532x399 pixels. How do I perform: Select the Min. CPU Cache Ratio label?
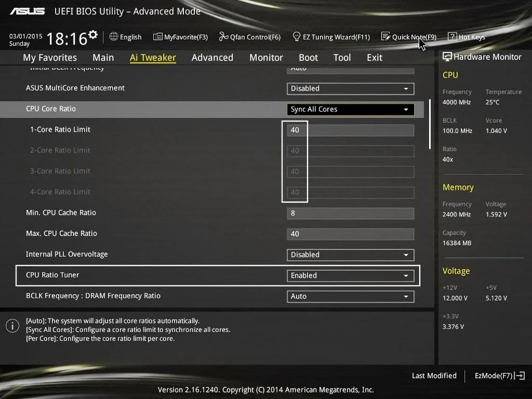pyautogui.click(x=61, y=212)
